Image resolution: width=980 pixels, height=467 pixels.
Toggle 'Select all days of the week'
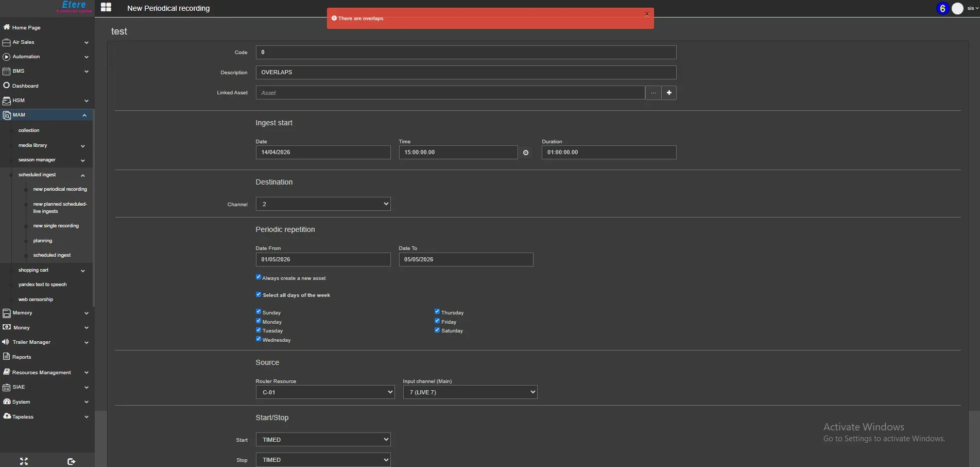pyautogui.click(x=259, y=294)
